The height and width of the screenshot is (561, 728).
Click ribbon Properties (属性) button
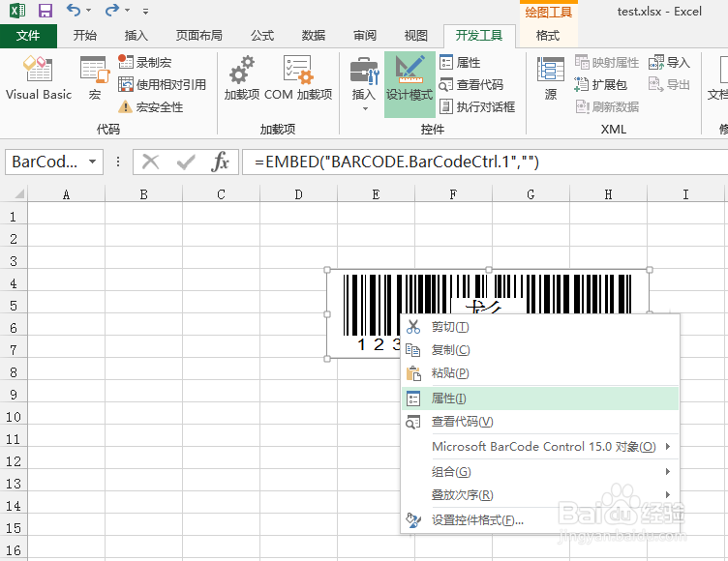[x=460, y=62]
